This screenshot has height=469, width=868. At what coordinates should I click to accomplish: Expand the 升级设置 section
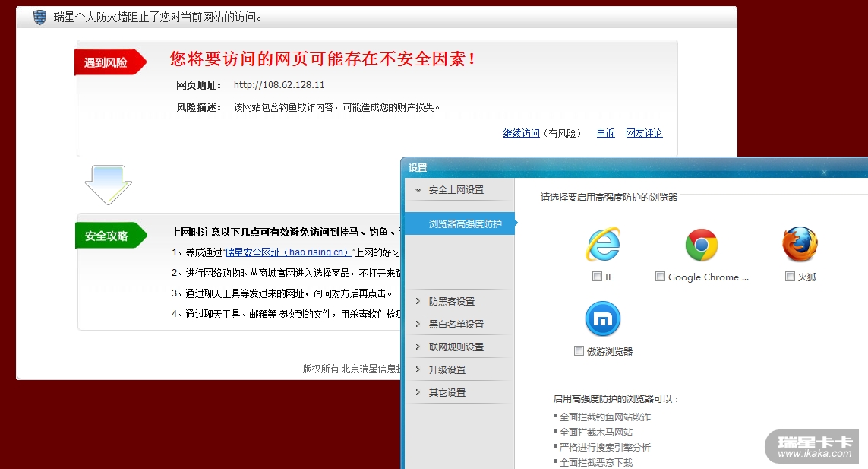click(456, 369)
